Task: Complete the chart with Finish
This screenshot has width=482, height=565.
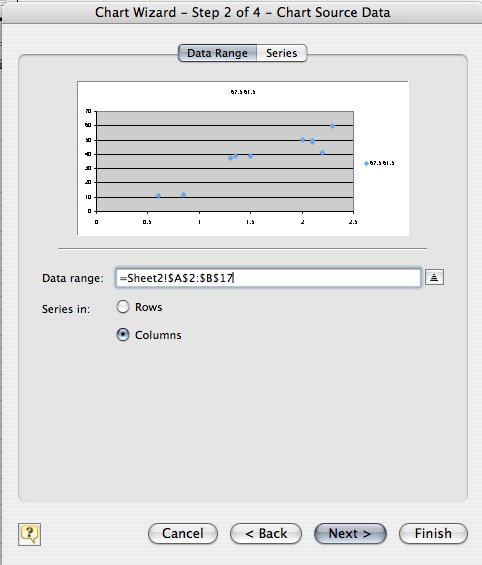Action: (433, 534)
